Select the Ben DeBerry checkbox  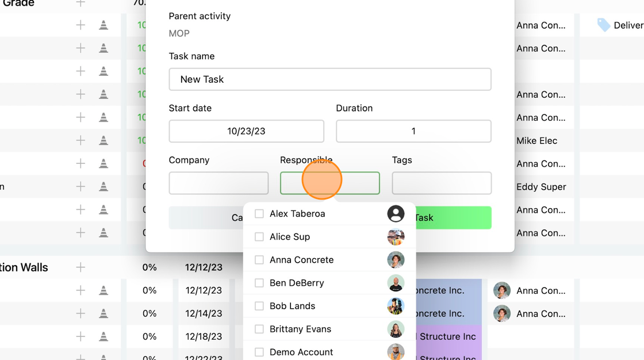(259, 283)
